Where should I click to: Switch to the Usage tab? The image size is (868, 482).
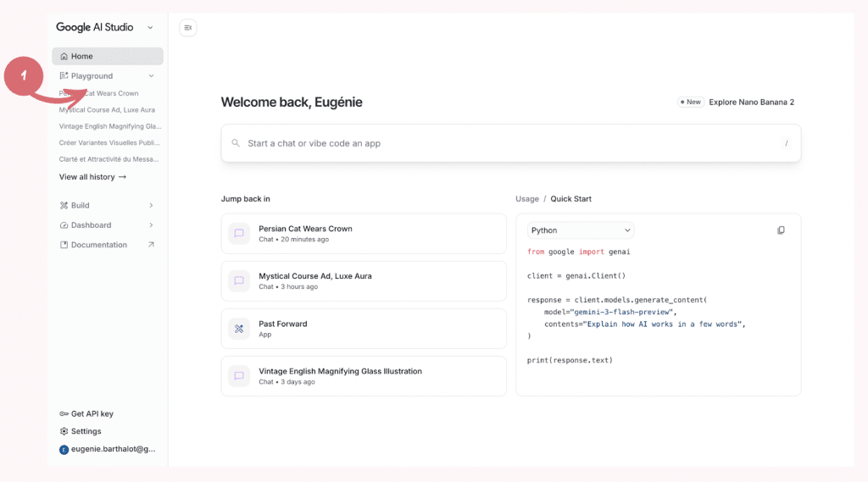[x=527, y=199]
